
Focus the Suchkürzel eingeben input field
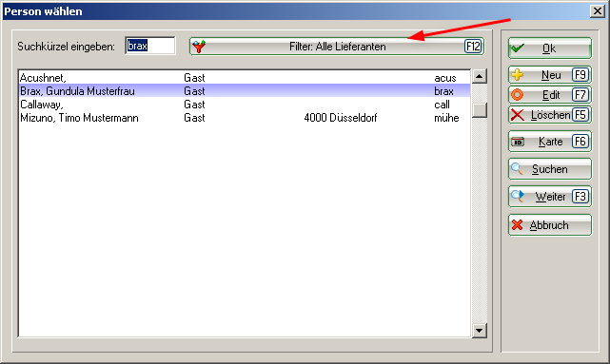click(x=150, y=46)
